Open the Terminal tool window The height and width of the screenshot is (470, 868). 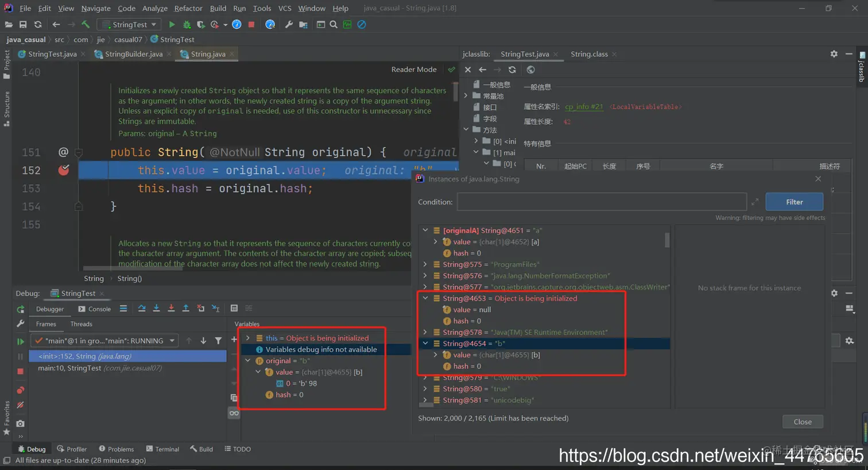tap(162, 449)
